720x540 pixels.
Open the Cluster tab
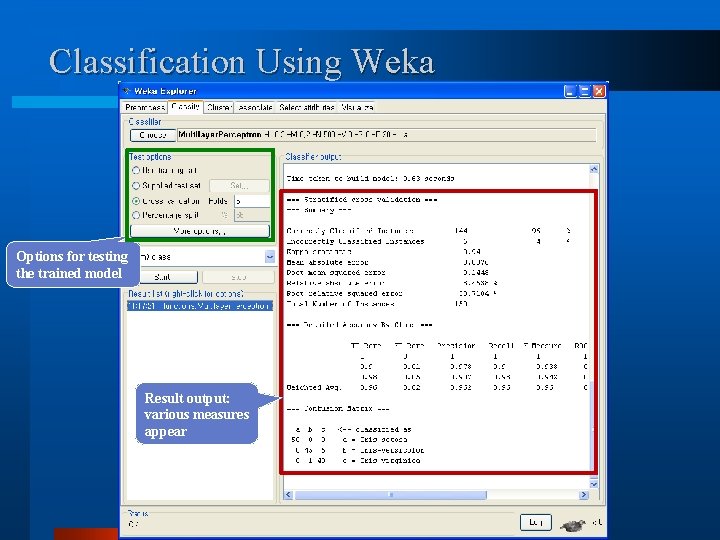click(x=219, y=107)
